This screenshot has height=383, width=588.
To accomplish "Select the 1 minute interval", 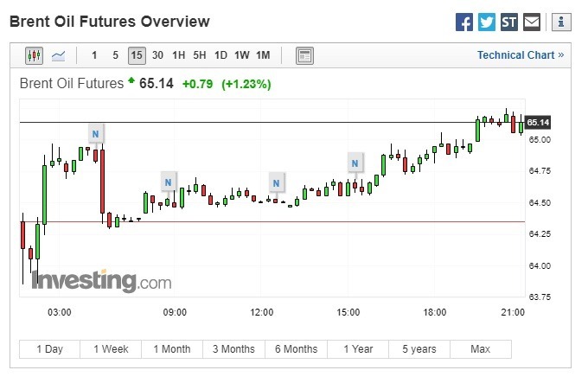I will pyautogui.click(x=94, y=55).
